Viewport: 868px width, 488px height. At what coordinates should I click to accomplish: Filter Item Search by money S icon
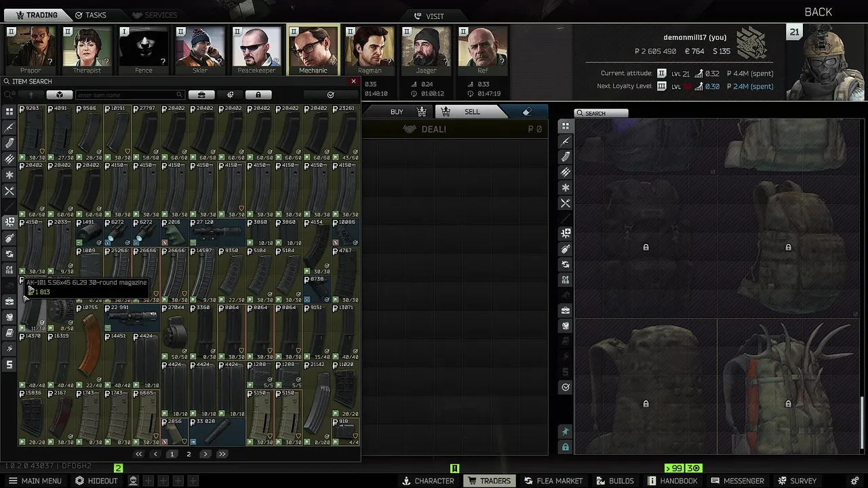coord(9,365)
